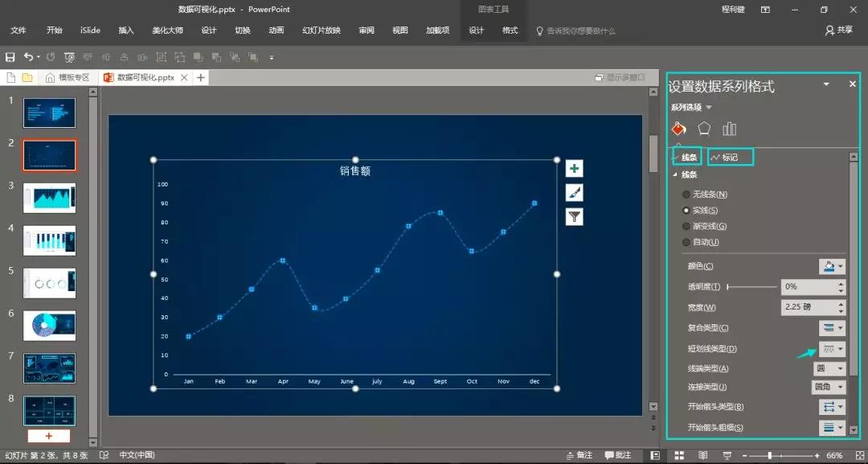Screen dimensions: 868x464
Task: Close the 设置数据系列格式 pane
Action: 853,84
